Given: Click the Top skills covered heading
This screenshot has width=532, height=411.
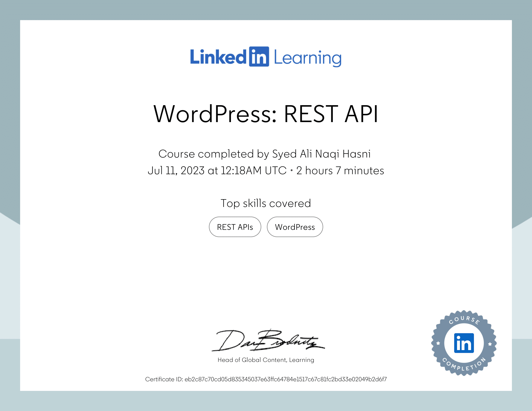Looking at the screenshot, I should (x=266, y=203).
